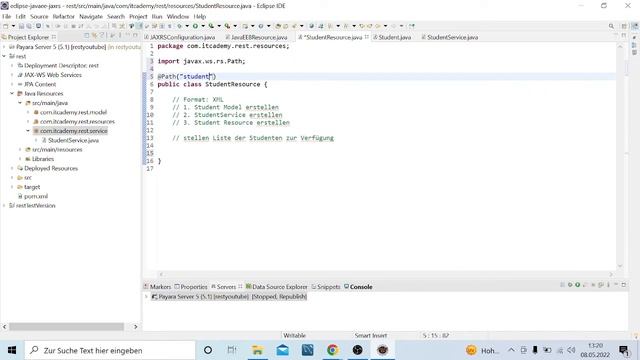Select the Payara Server 5 row in Servers
Viewport: 640px width, 360px height.
[229, 297]
